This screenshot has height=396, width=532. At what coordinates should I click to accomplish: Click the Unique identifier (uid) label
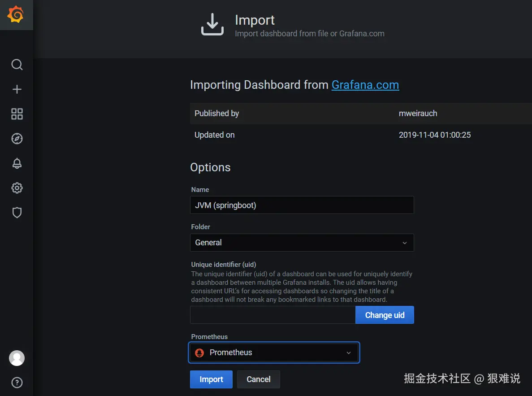pos(224,265)
